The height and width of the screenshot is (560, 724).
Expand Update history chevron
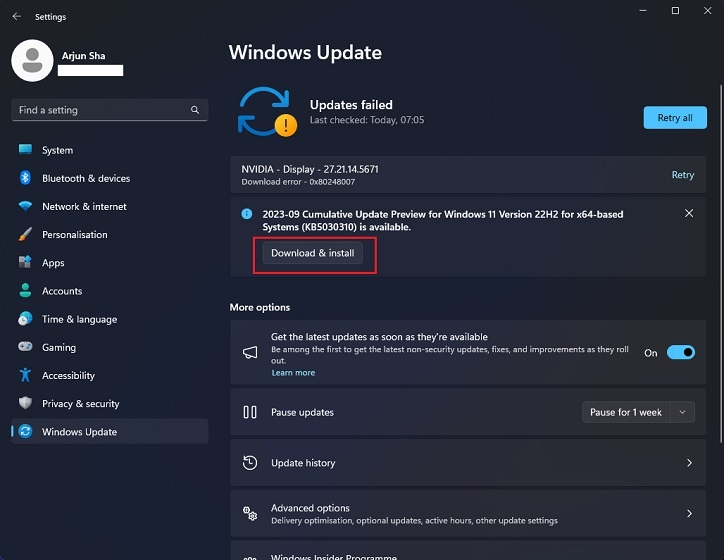point(689,463)
